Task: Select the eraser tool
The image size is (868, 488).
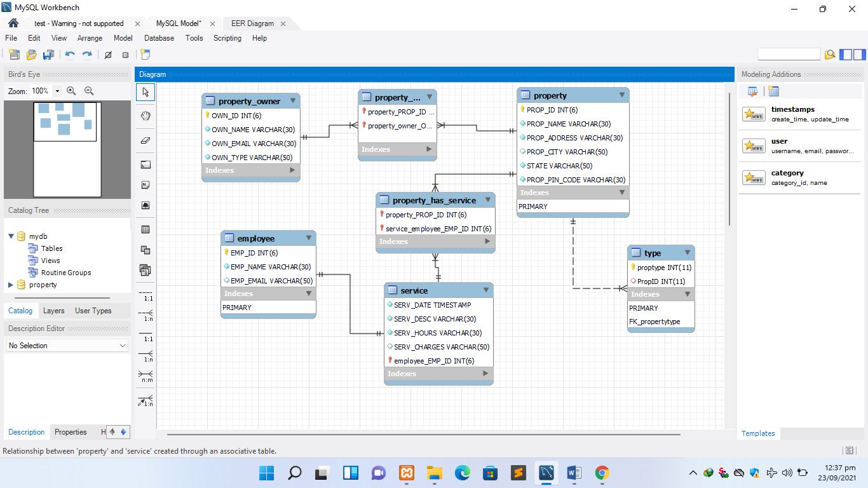Action: (x=146, y=140)
